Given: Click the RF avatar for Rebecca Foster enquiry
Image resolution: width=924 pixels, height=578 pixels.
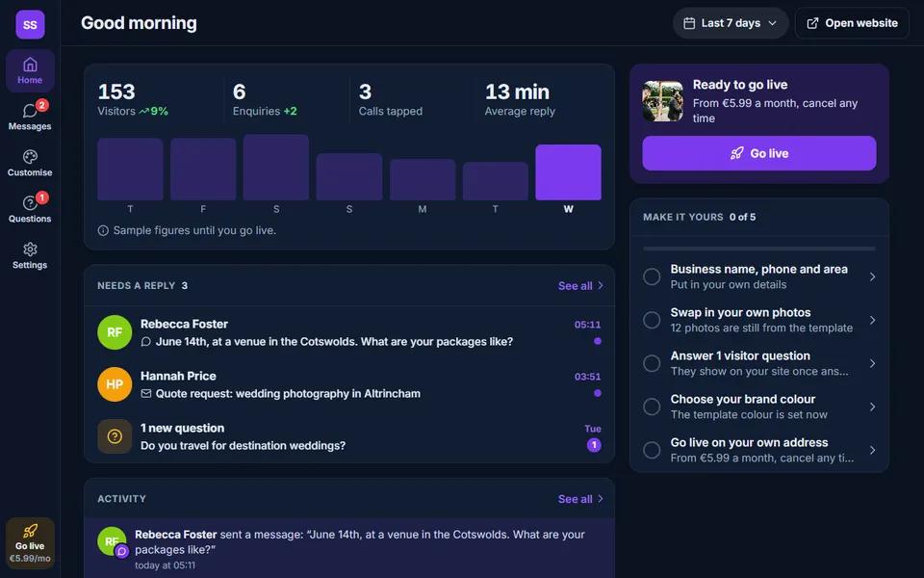Looking at the screenshot, I should [x=115, y=332].
